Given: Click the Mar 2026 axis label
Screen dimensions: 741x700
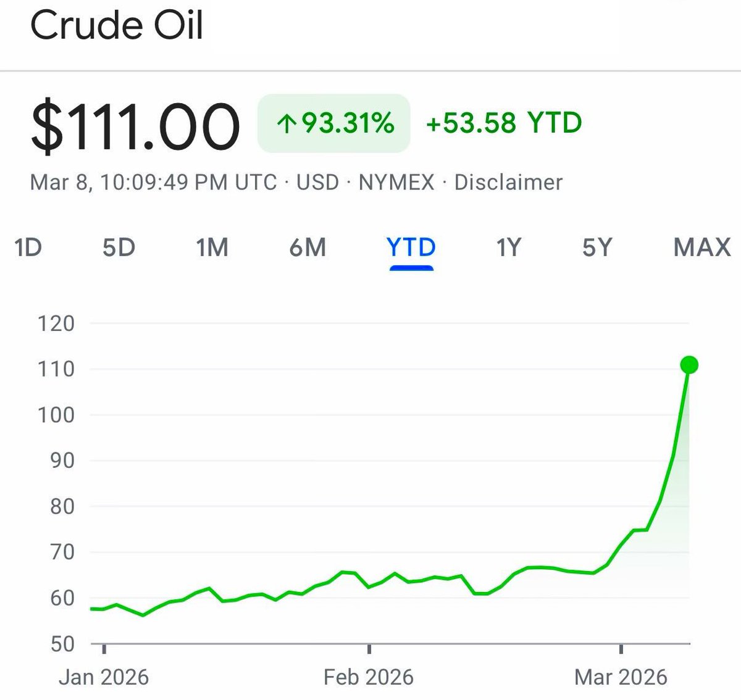Looking at the screenshot, I should click(x=621, y=677).
